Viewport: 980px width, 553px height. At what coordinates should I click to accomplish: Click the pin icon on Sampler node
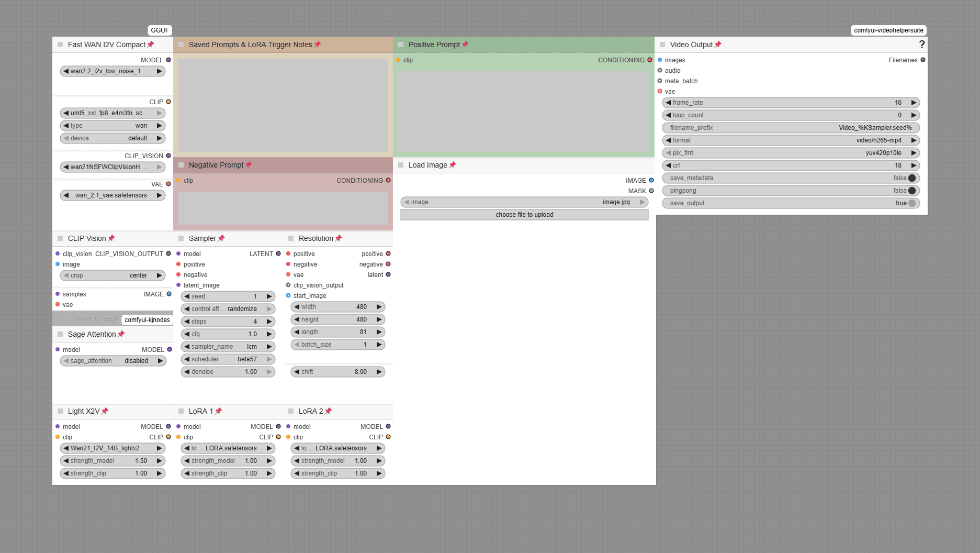pyautogui.click(x=221, y=238)
